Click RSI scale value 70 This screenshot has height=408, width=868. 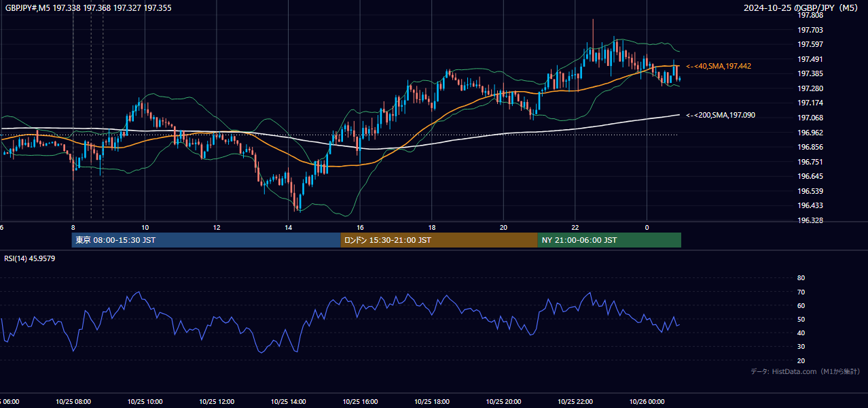pos(801,292)
